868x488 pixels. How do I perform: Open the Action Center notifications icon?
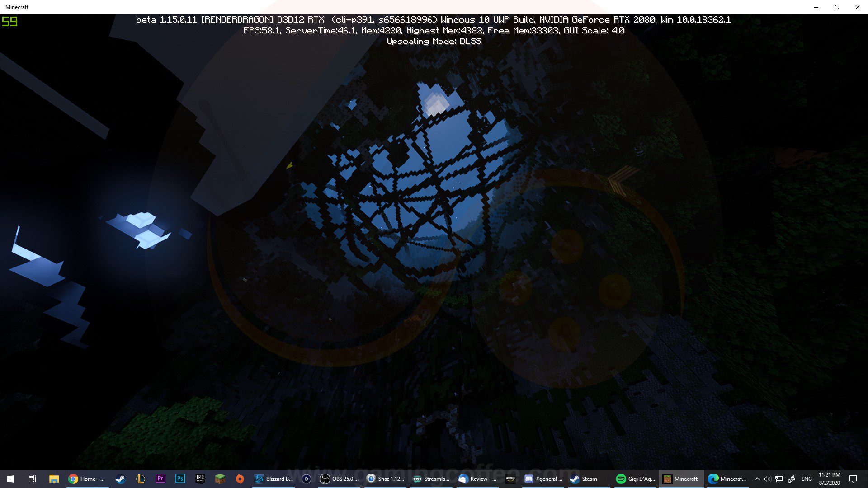coord(853,479)
